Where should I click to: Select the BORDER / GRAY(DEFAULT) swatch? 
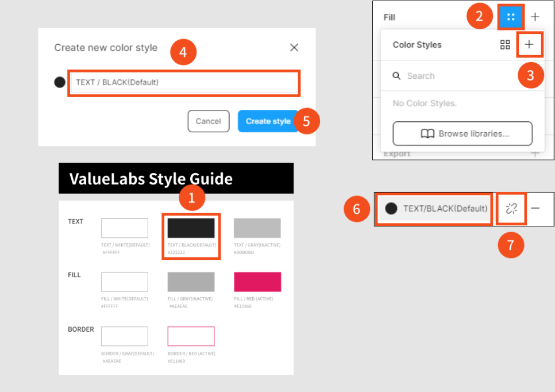tap(125, 336)
